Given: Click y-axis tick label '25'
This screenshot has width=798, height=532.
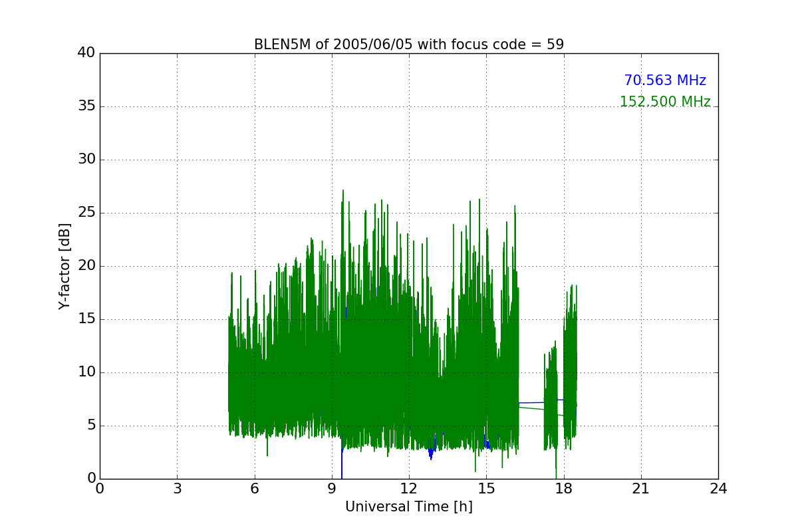Looking at the screenshot, I should [x=86, y=213].
